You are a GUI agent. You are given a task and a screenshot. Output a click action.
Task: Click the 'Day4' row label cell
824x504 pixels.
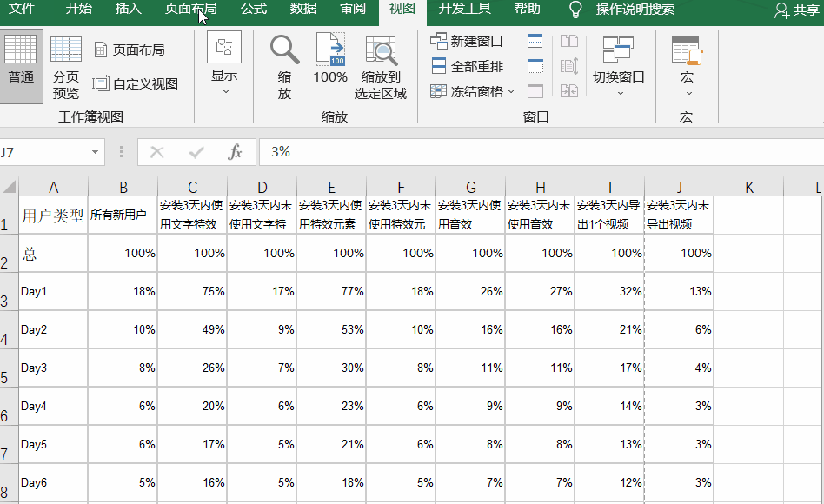(x=53, y=406)
